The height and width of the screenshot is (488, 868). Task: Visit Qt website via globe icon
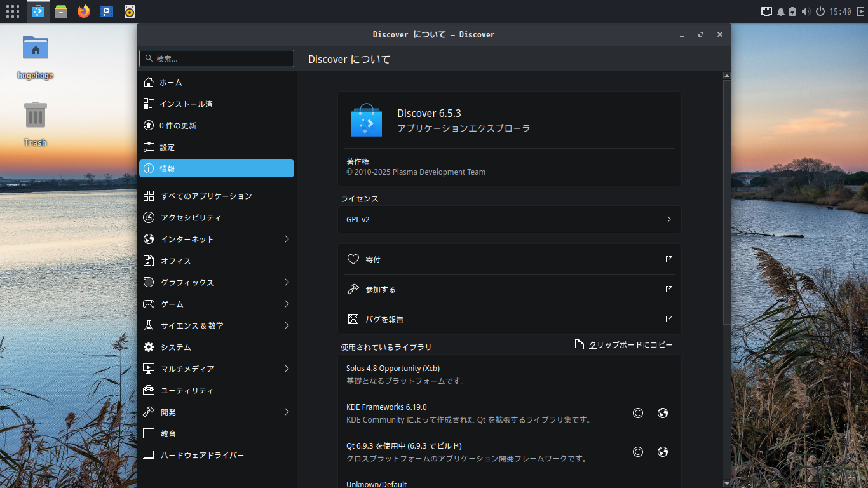pos(663,452)
